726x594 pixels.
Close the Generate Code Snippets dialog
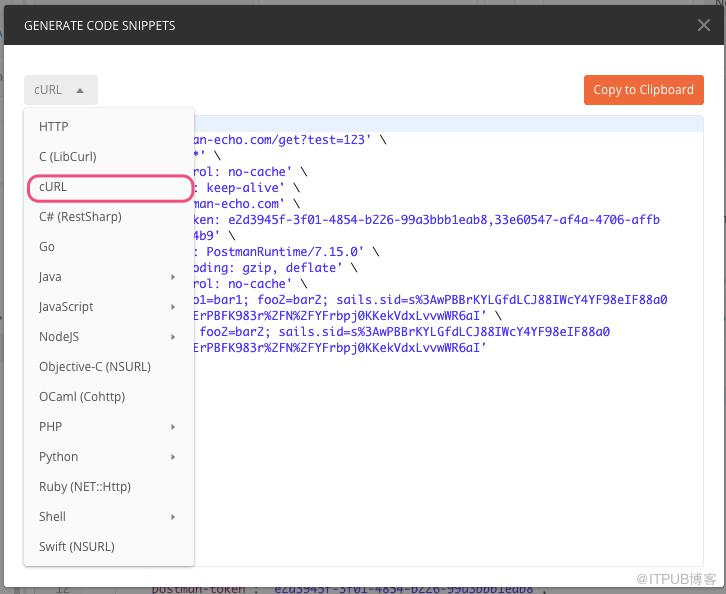pos(703,25)
